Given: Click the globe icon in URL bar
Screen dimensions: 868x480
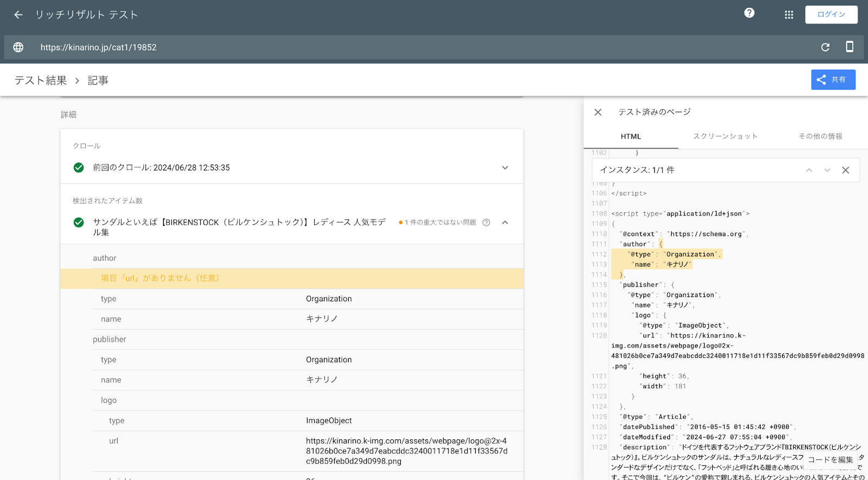Looking at the screenshot, I should pyautogui.click(x=18, y=47).
